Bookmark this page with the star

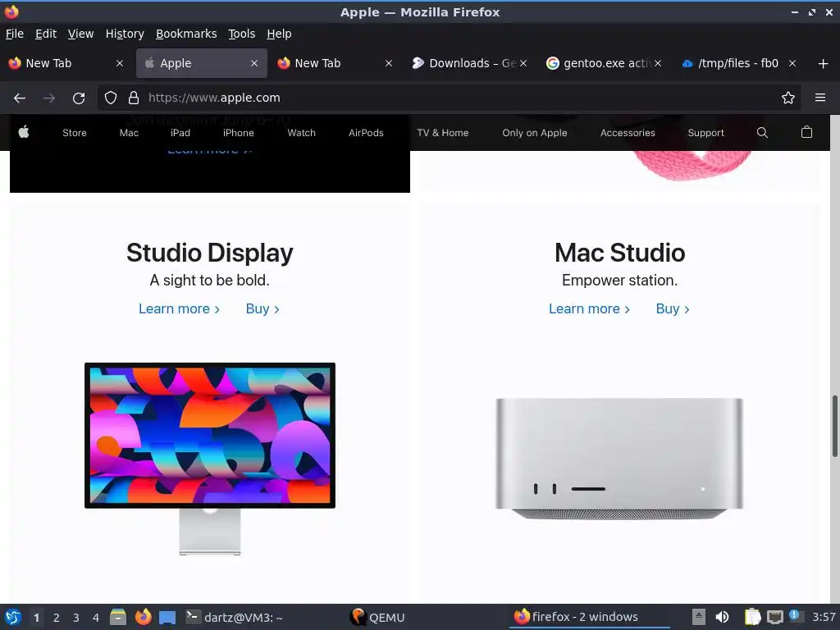click(788, 98)
